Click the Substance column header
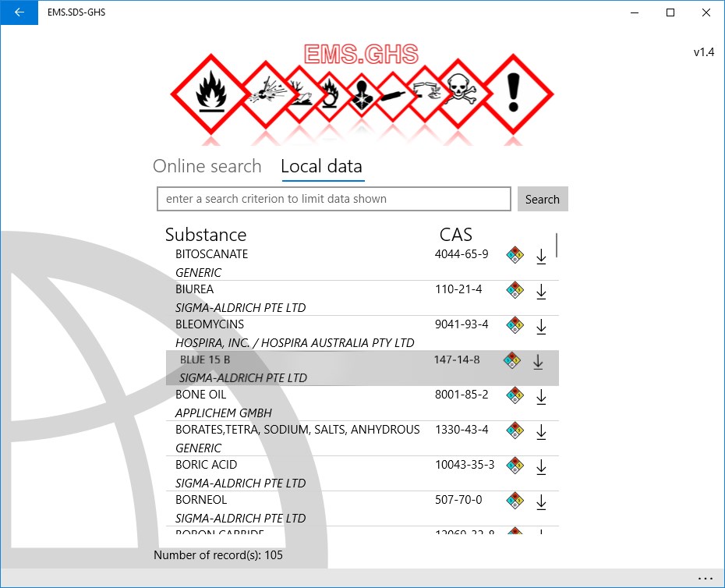The height and width of the screenshot is (588, 725). tap(206, 235)
